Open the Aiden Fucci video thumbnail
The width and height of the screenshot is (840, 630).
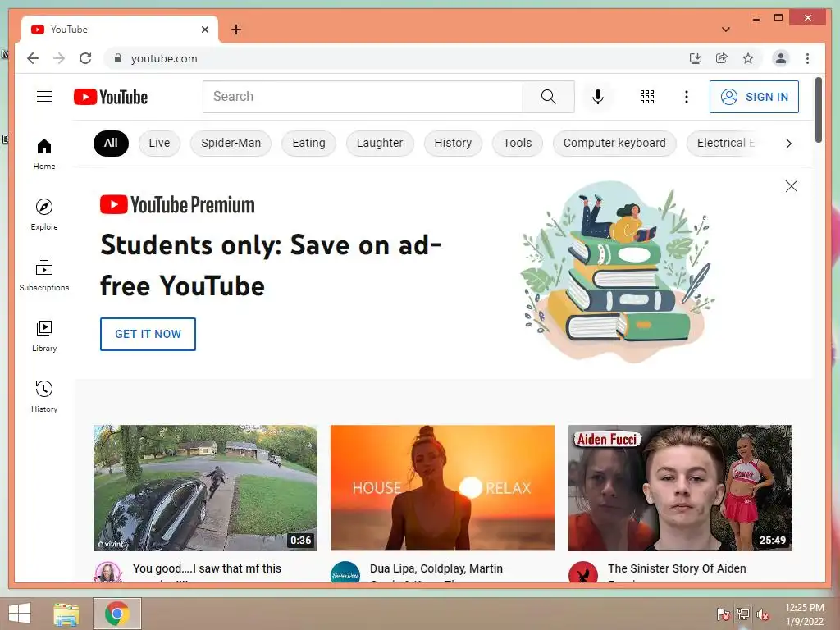(x=680, y=488)
